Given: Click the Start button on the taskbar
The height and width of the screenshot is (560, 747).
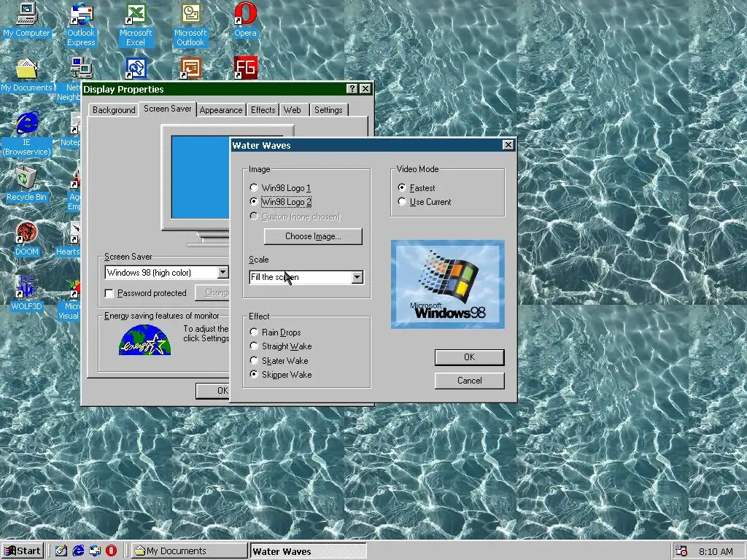Looking at the screenshot, I should point(23,551).
